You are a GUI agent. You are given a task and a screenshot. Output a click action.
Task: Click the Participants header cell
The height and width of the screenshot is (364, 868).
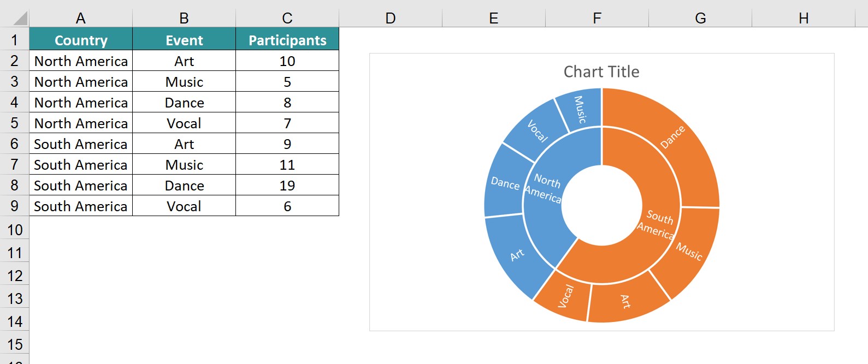[287, 39]
